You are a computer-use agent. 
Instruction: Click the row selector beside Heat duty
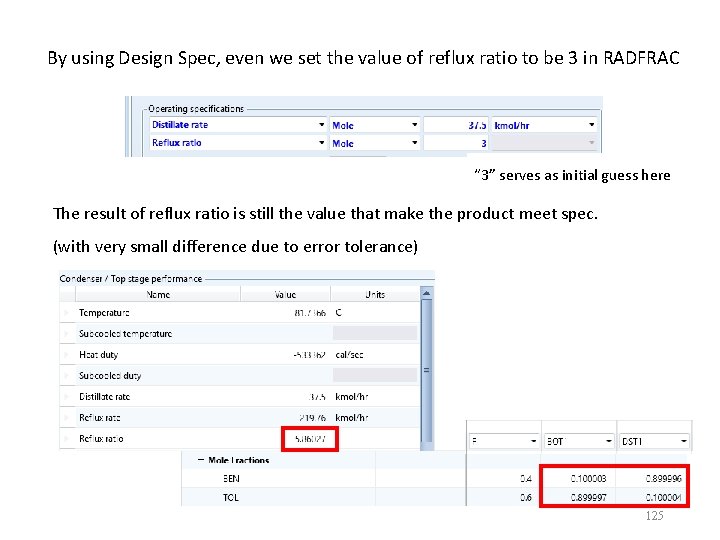click(x=68, y=354)
